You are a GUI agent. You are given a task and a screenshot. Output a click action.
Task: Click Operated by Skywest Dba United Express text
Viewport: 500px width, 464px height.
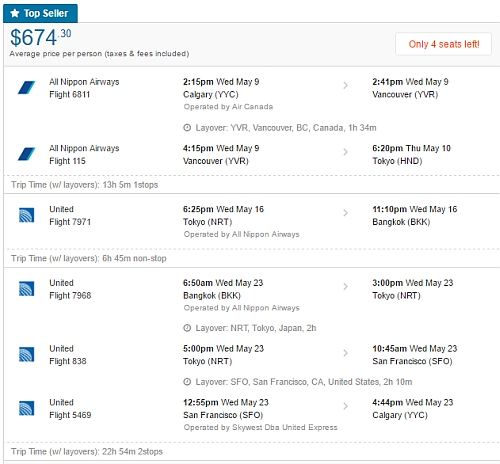261,427
